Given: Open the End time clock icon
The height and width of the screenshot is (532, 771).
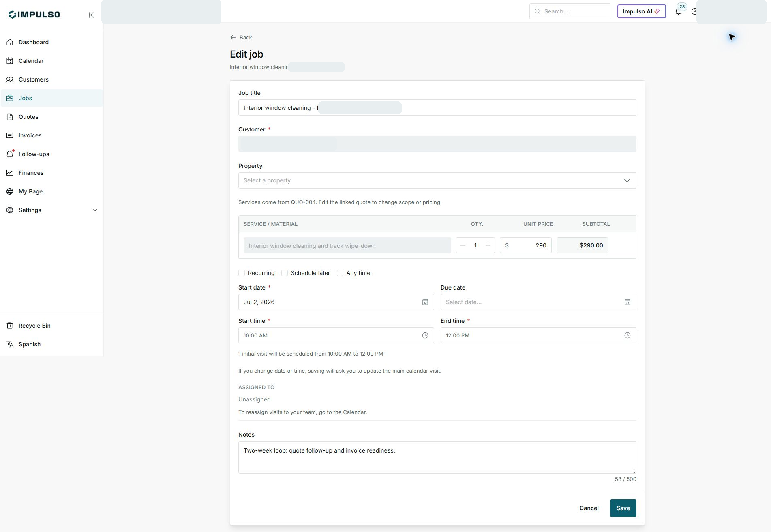Looking at the screenshot, I should [x=628, y=335].
